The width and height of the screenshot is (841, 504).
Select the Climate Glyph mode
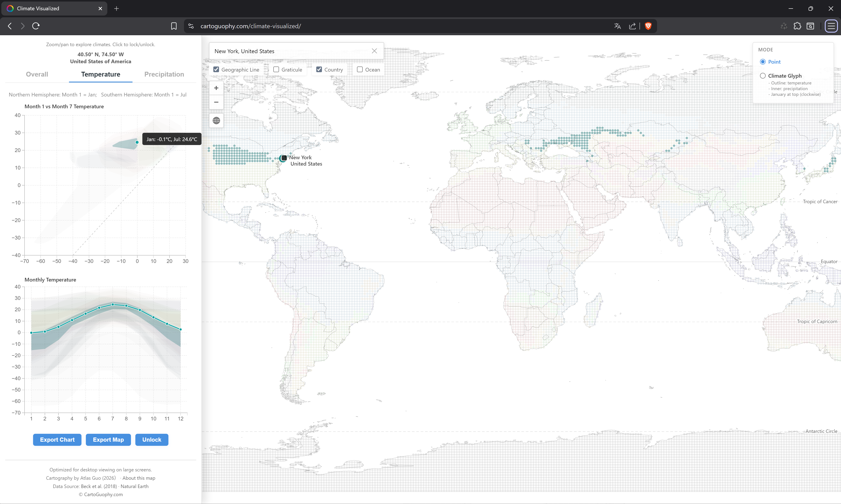(x=763, y=76)
